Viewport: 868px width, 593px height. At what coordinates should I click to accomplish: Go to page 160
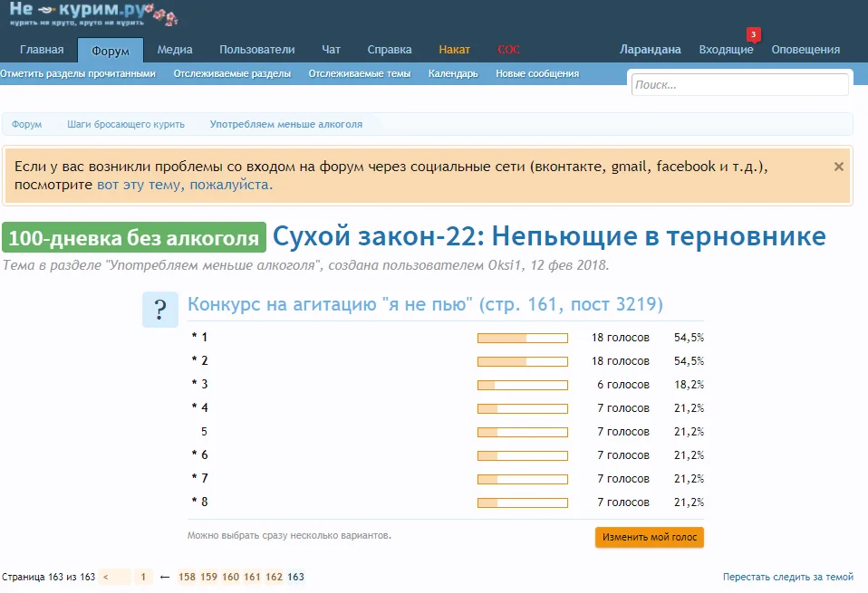pyautogui.click(x=230, y=577)
